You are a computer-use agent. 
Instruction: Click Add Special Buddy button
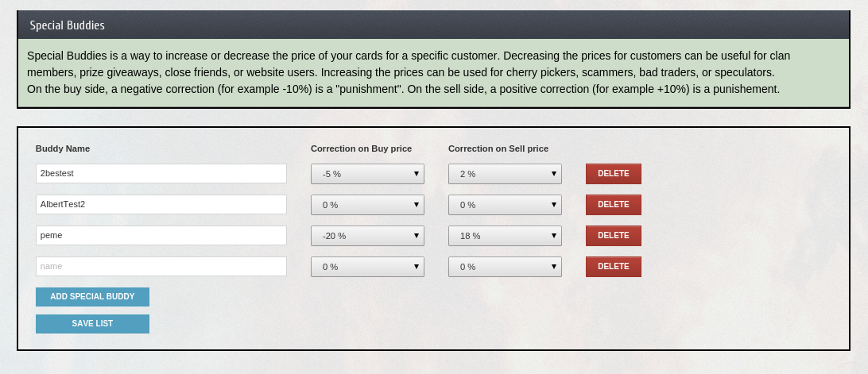tap(92, 297)
